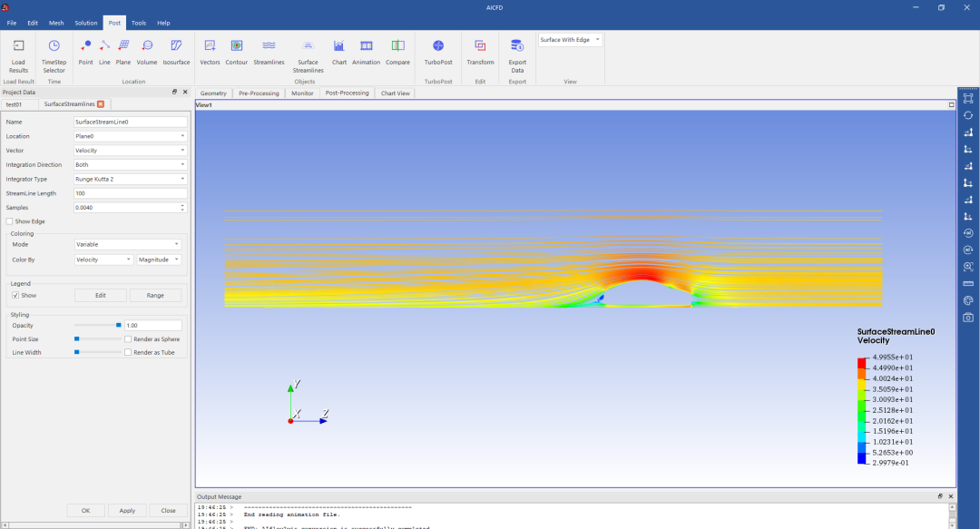Open the TimeStep Selector

click(x=54, y=55)
